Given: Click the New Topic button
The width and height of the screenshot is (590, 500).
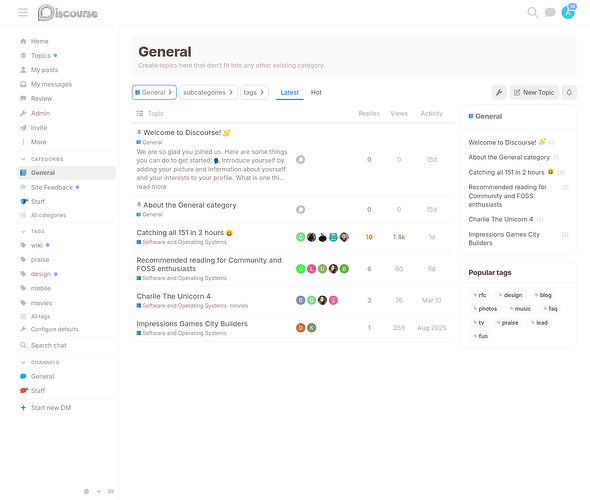Looking at the screenshot, I should coord(534,93).
